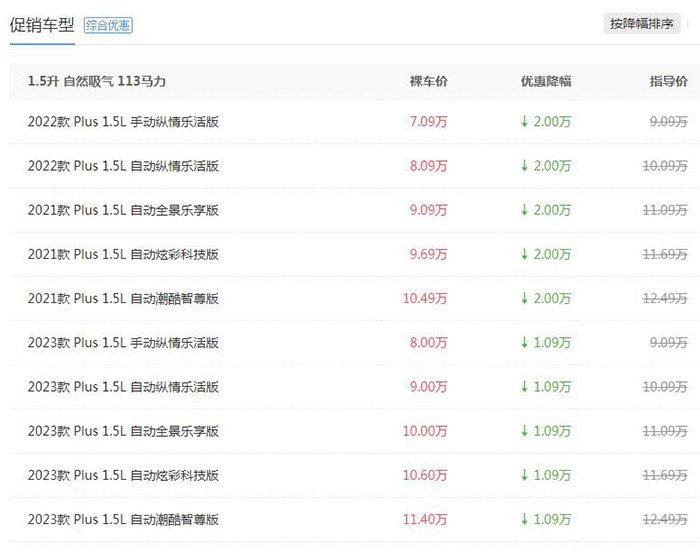Click 11.69万 guide price in 2021款 炫彩科技版 row
Screen dimensions: 700x552
[665, 254]
